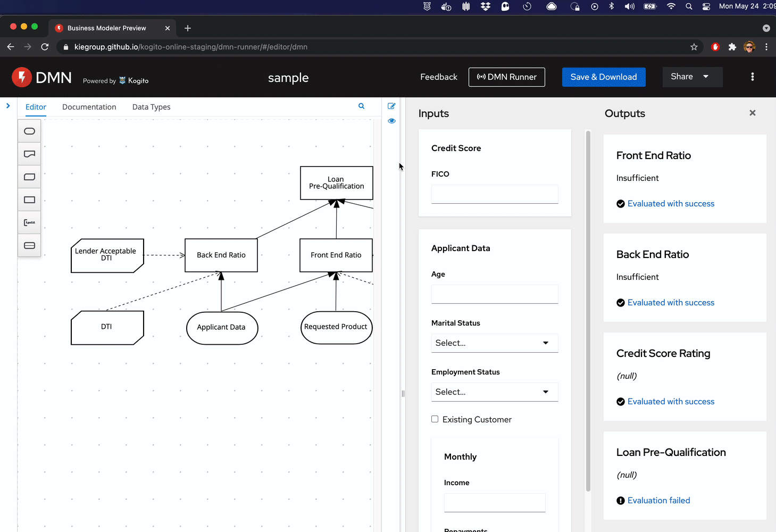Expand the Share dropdown menu
This screenshot has width=776, height=532.
tap(692, 77)
